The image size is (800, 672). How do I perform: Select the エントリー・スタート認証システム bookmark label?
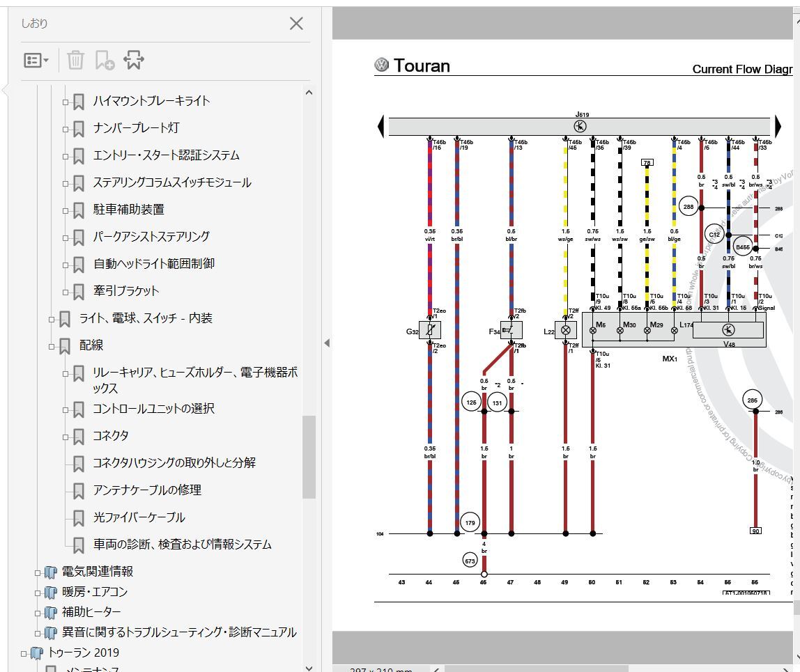click(x=166, y=155)
